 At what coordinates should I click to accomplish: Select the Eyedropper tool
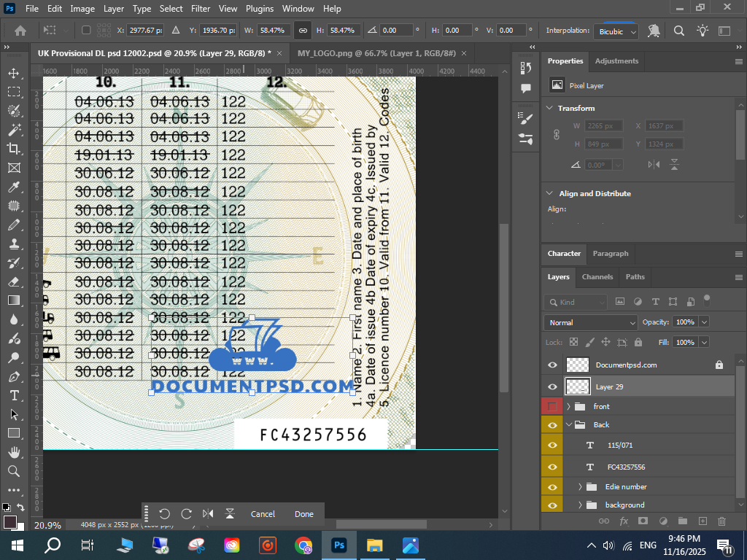click(x=14, y=187)
